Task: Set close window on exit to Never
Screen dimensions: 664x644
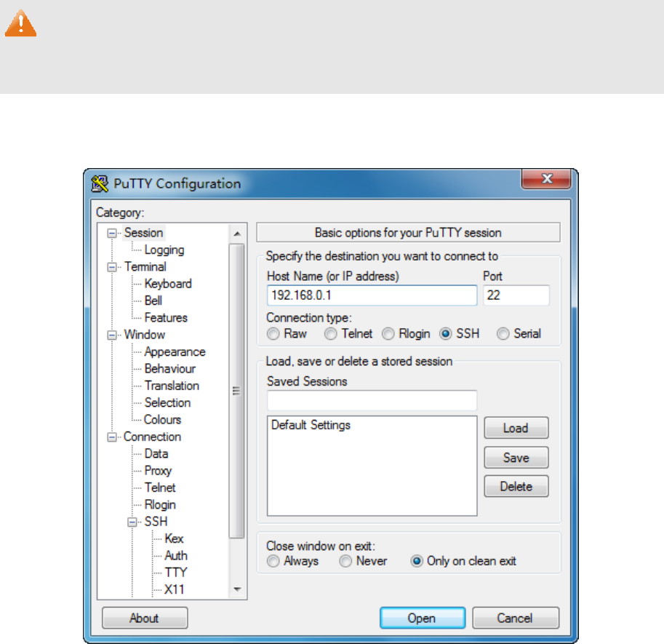Action: 345,561
